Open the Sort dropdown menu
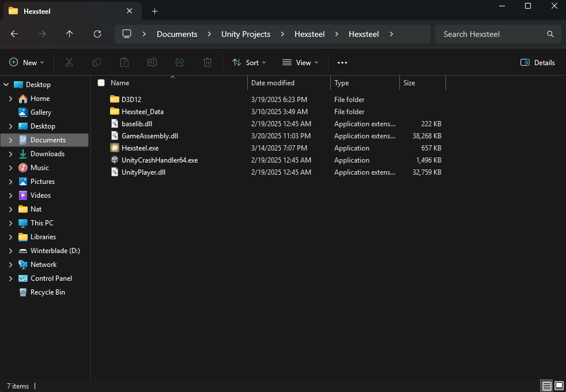This screenshot has height=392, width=566. pos(249,62)
